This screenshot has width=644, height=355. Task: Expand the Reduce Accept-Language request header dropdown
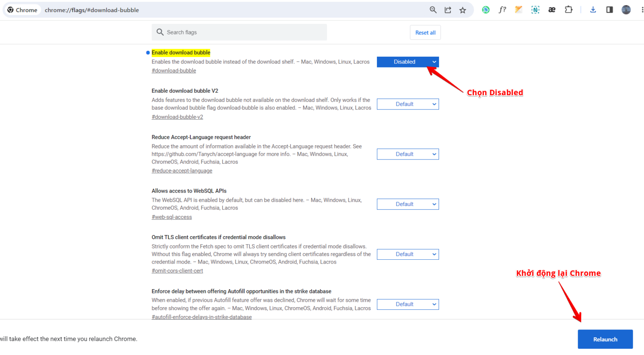click(x=407, y=154)
